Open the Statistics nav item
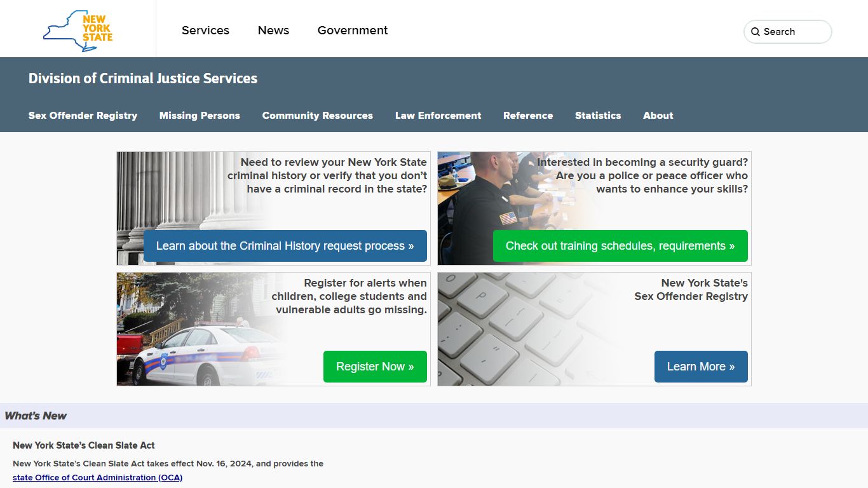Viewport: 868px width, 488px height. point(598,116)
